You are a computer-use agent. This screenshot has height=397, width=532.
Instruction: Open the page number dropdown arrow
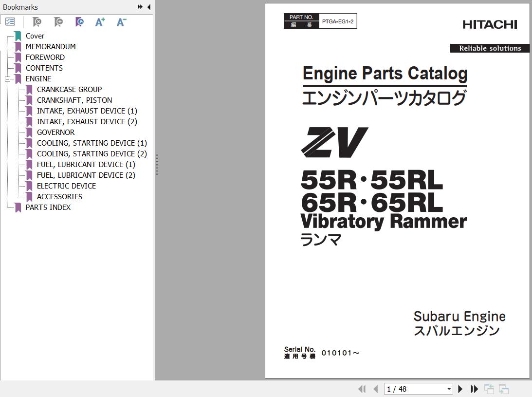coord(449,389)
